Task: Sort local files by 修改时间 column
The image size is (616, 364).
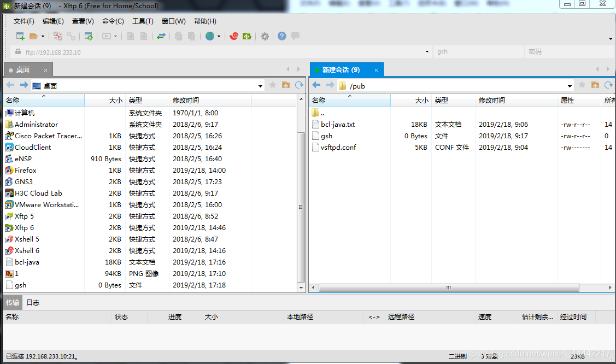Action: coord(210,101)
